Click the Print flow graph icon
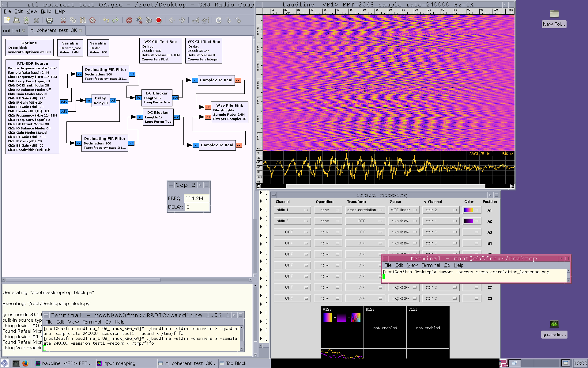This screenshot has height=368, width=588. (49, 20)
